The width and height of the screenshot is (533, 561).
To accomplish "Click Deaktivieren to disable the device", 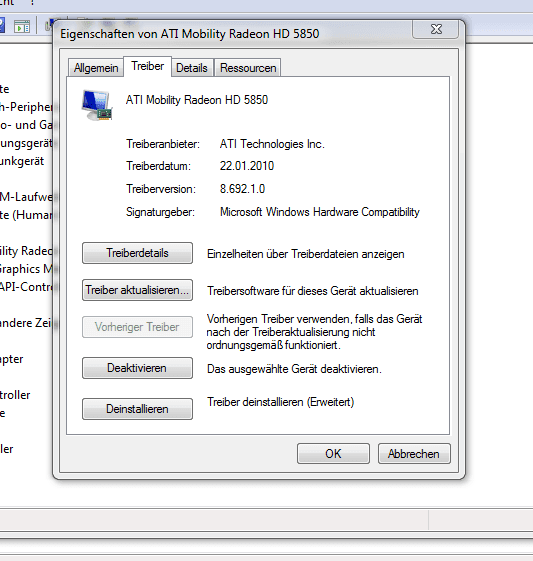I will pos(137,368).
